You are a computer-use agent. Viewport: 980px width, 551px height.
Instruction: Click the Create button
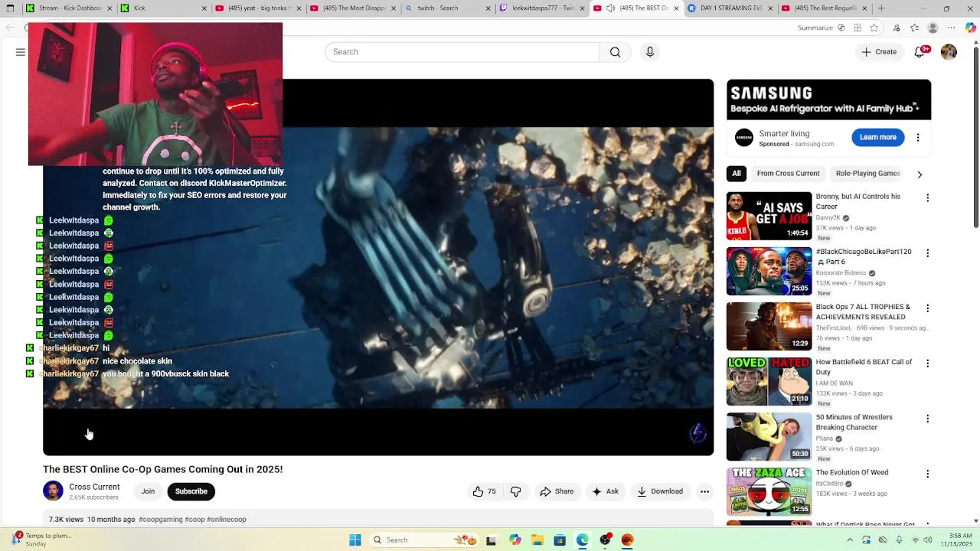879,52
